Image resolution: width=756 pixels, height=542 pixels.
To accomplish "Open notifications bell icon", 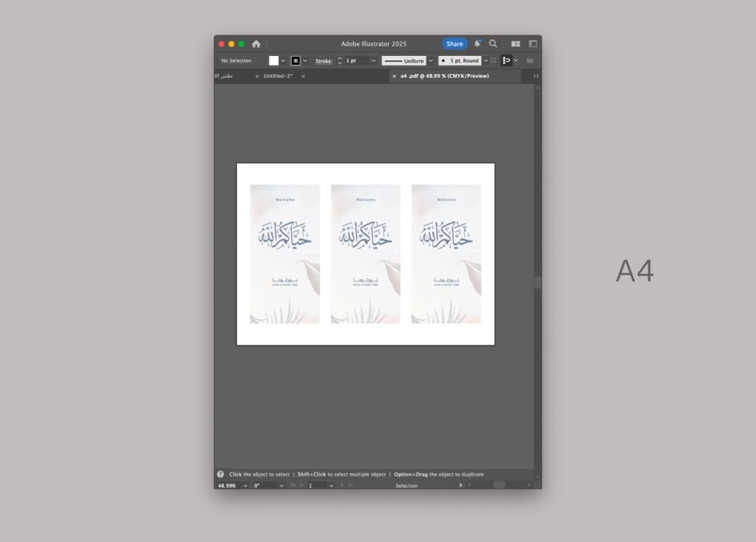I will point(477,44).
